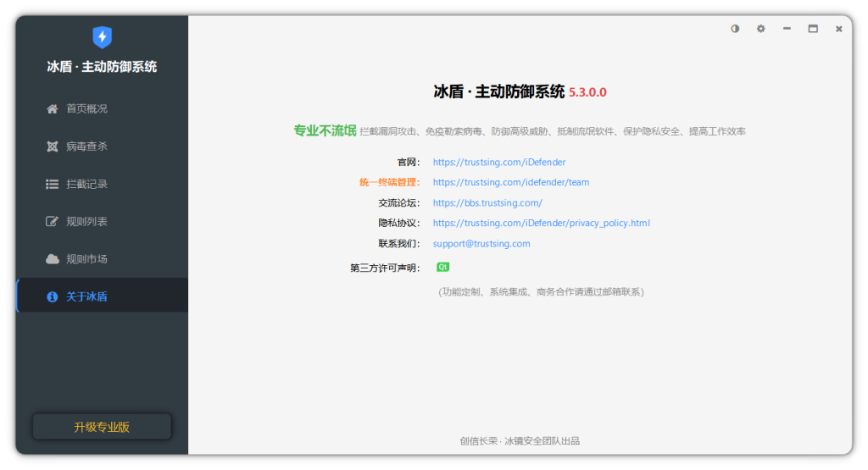Go to the 拦截记录 section

(x=86, y=184)
